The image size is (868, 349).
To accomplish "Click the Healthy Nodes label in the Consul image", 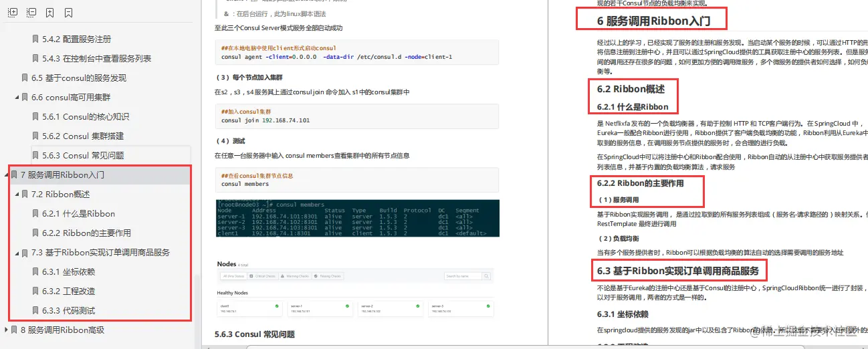I will click(x=233, y=293).
